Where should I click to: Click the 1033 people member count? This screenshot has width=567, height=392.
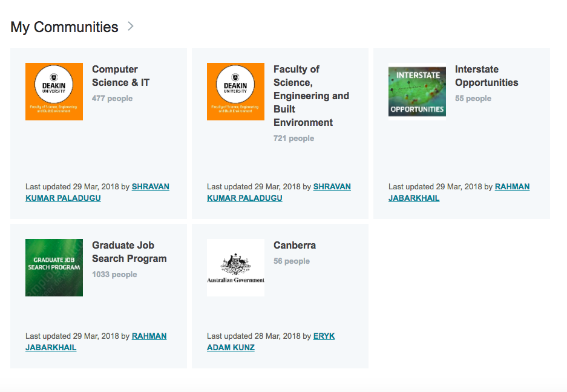click(x=114, y=275)
